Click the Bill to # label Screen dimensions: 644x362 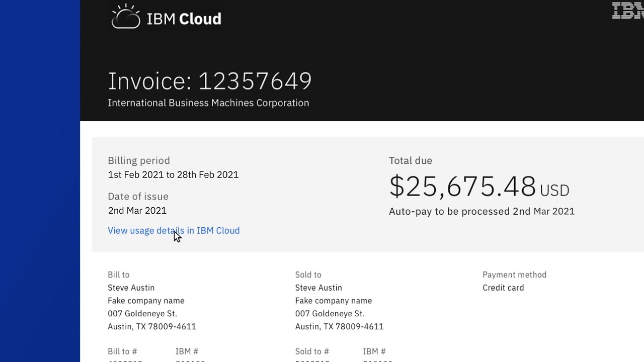click(122, 351)
